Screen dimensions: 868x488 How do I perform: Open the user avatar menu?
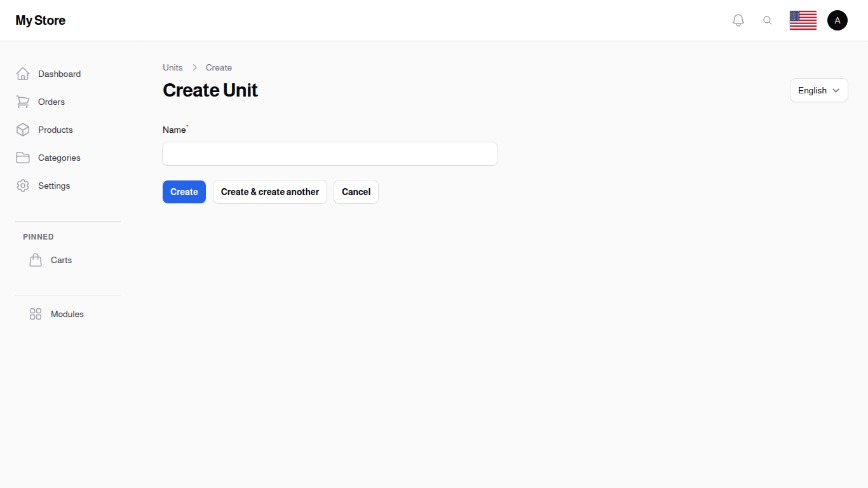click(837, 20)
